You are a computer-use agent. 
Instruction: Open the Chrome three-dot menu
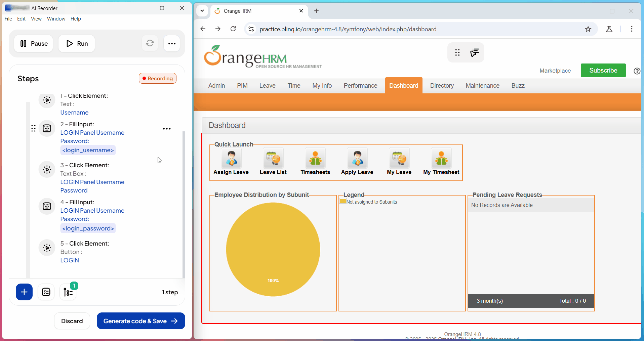click(632, 29)
